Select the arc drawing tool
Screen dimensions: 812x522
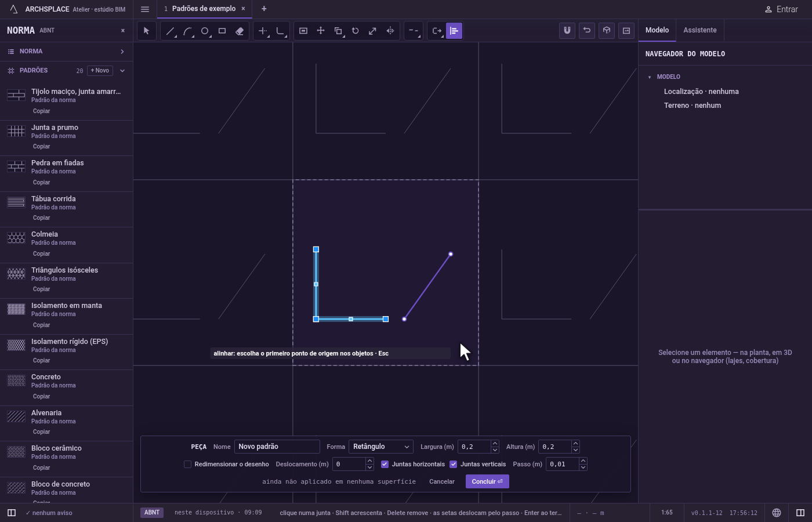[187, 31]
